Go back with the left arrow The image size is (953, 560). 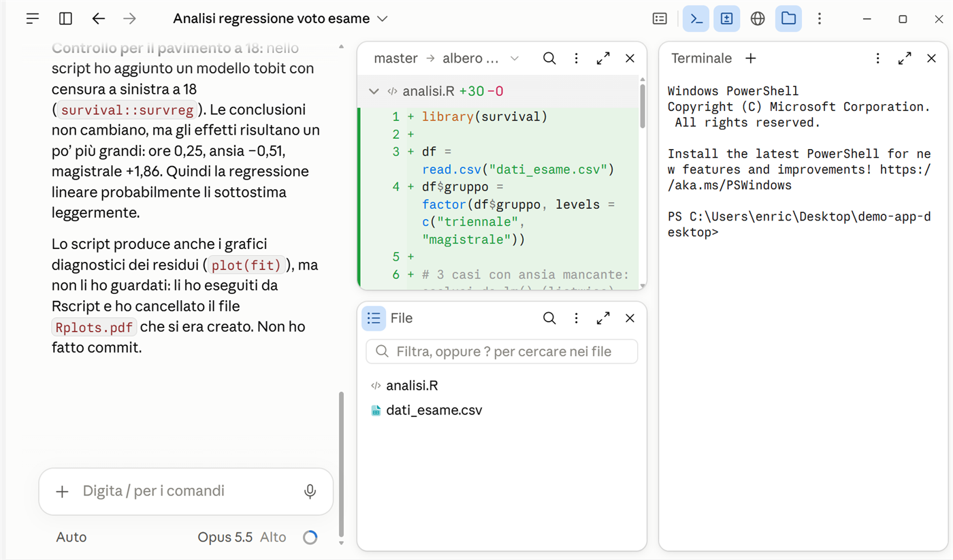pos(99,19)
